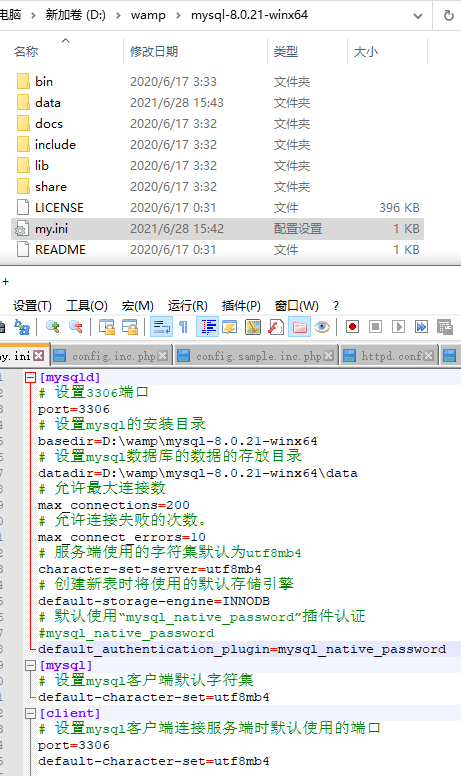This screenshot has width=461, height=776.
Task: Open the ? help menu
Action: pos(336,306)
